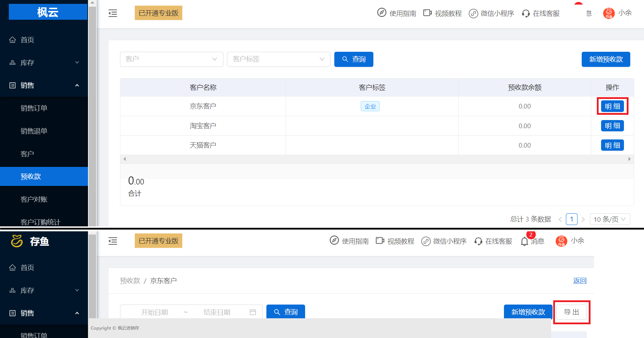The width and height of the screenshot is (644, 338).
Task: Open 明细 for 淘宝客户
Action: click(612, 126)
